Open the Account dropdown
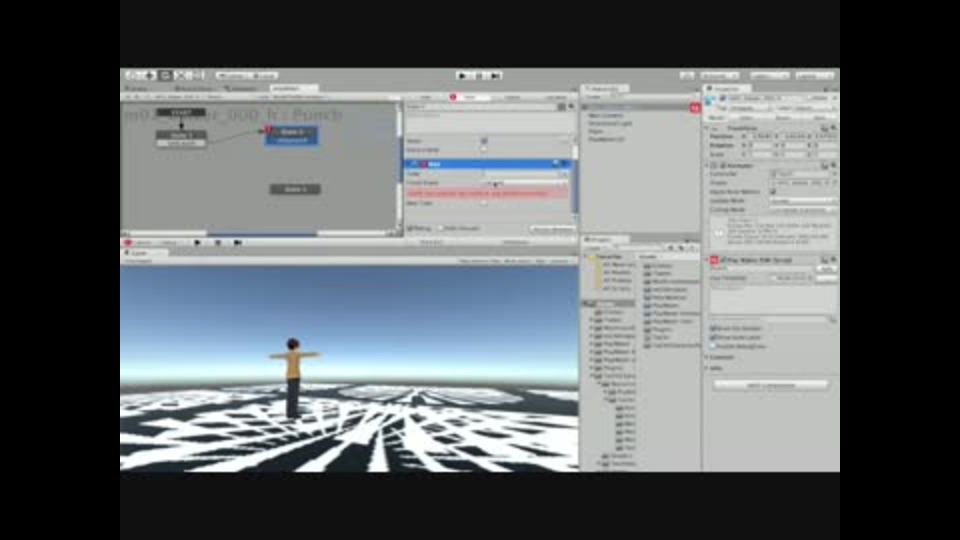960x540 pixels. (x=720, y=75)
